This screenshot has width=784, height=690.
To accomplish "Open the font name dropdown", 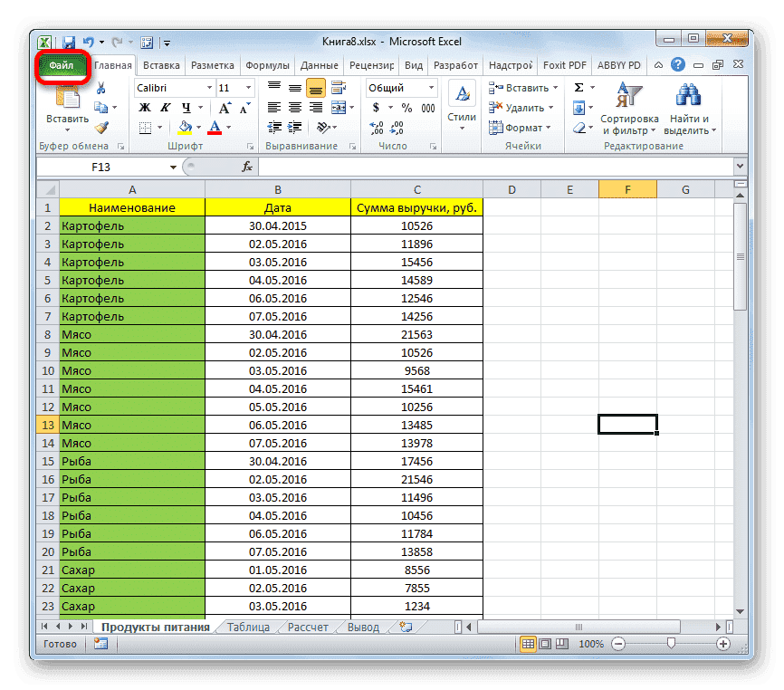I will [209, 87].
